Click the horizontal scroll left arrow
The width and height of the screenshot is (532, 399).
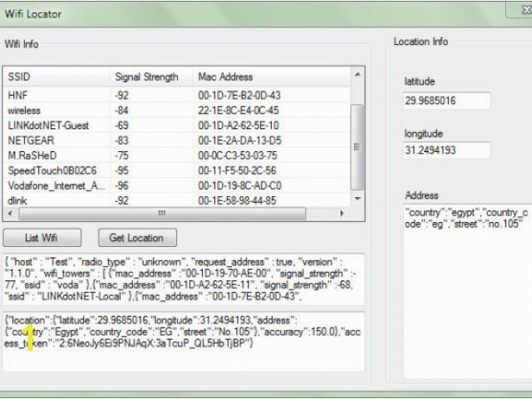10,214
